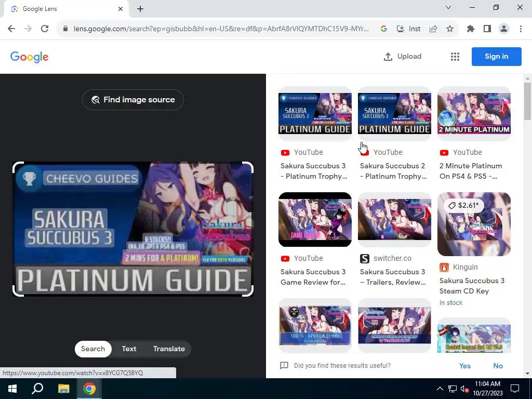This screenshot has height=399, width=532.
Task: Switch to the Translate mode tab
Action: 169,349
